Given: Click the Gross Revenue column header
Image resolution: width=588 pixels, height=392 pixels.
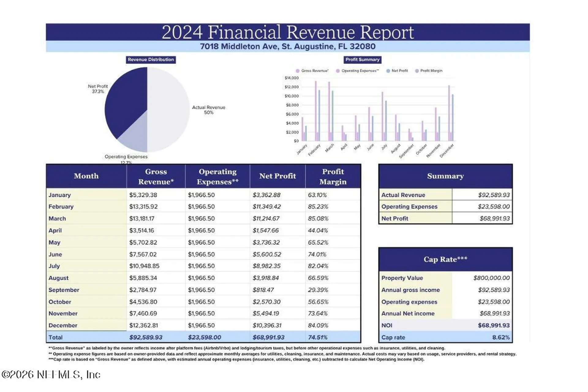Looking at the screenshot, I should [x=156, y=176].
